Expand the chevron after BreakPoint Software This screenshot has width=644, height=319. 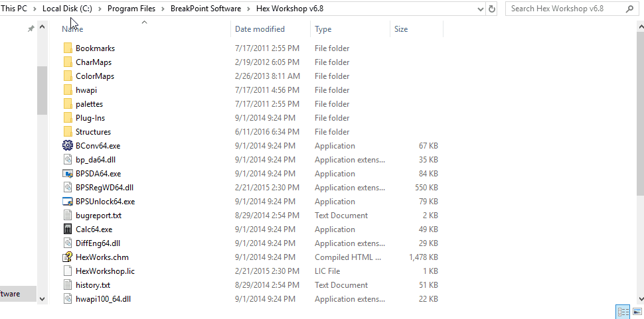249,9
